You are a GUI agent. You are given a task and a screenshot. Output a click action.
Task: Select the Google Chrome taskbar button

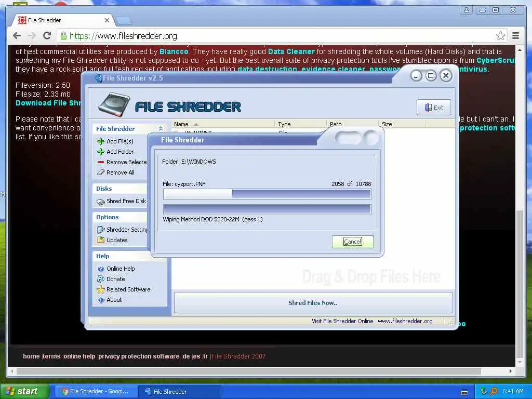96,392
